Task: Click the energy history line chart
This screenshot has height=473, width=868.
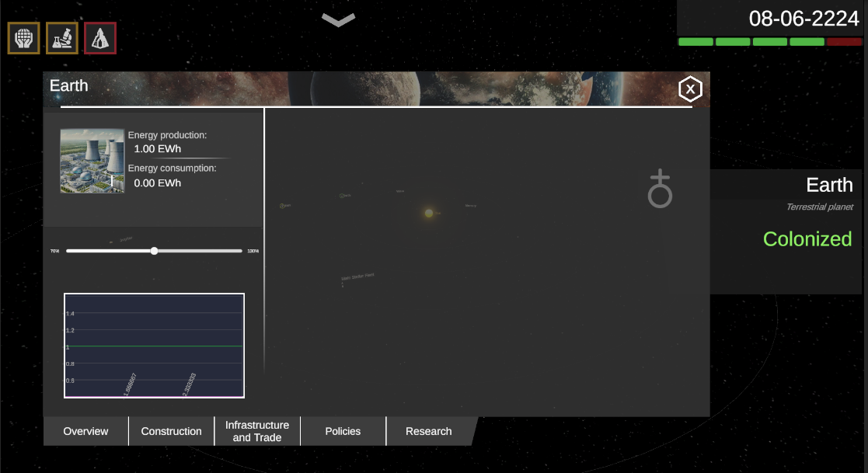Action: click(x=154, y=345)
